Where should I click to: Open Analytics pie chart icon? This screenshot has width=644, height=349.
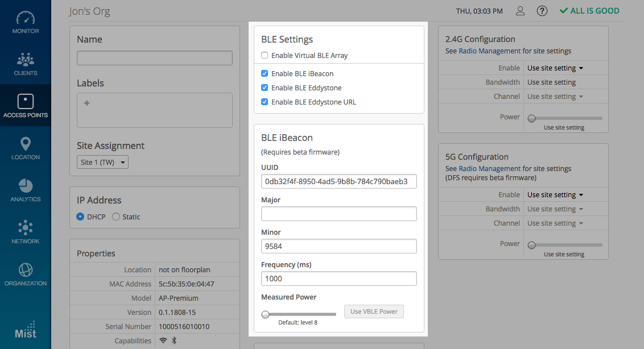[26, 186]
